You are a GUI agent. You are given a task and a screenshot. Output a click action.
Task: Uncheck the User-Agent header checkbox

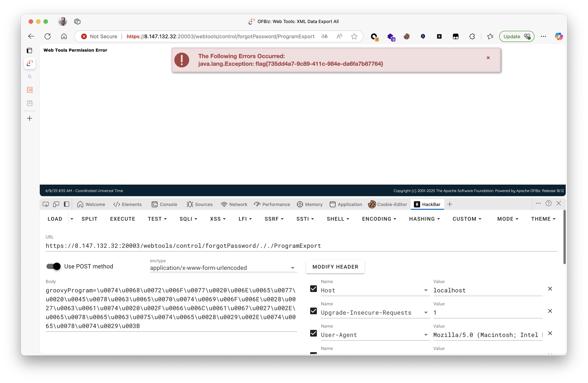pyautogui.click(x=314, y=333)
